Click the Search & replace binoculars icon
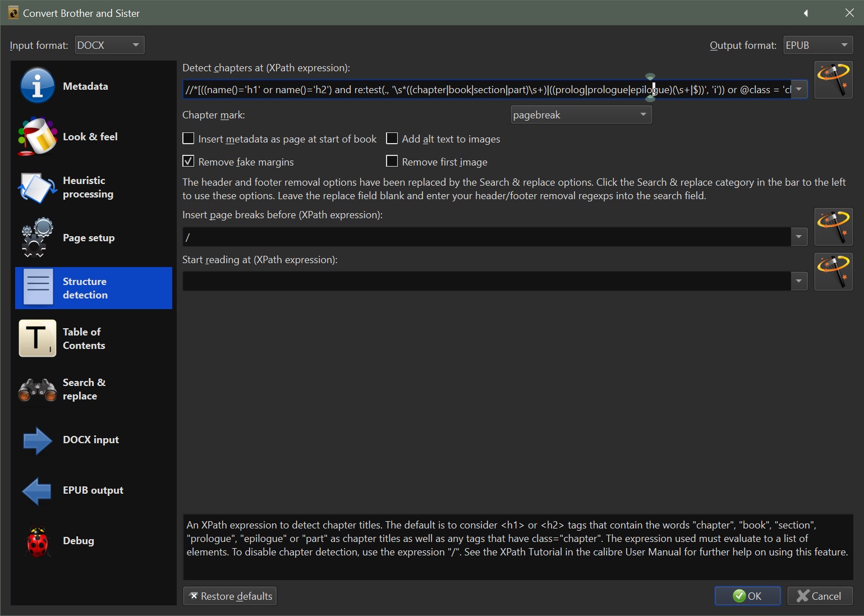The image size is (864, 616). (37, 389)
